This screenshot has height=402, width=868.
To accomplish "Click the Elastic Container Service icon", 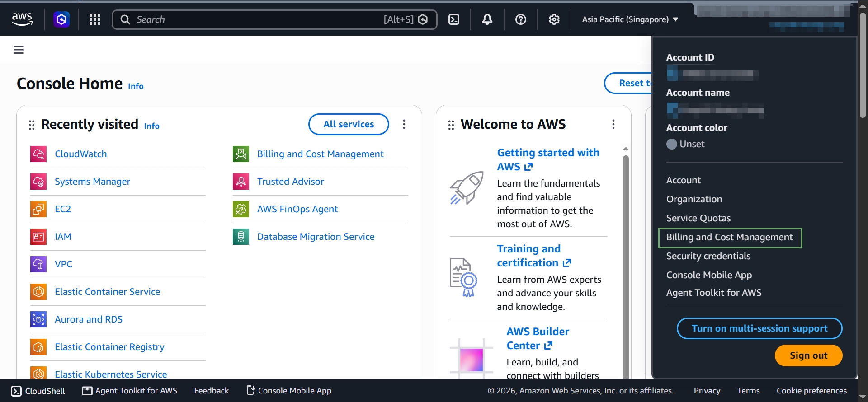I will pyautogui.click(x=38, y=292).
